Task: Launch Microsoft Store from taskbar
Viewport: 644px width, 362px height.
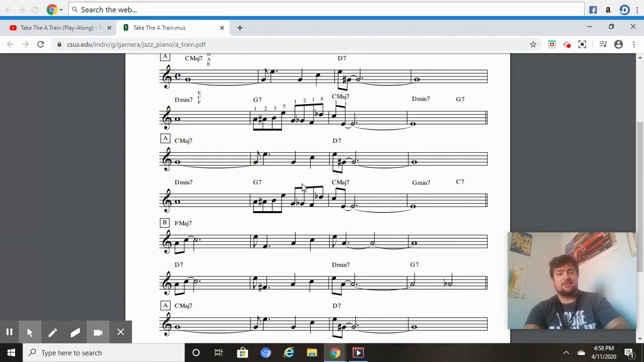Action: pyautogui.click(x=243, y=352)
